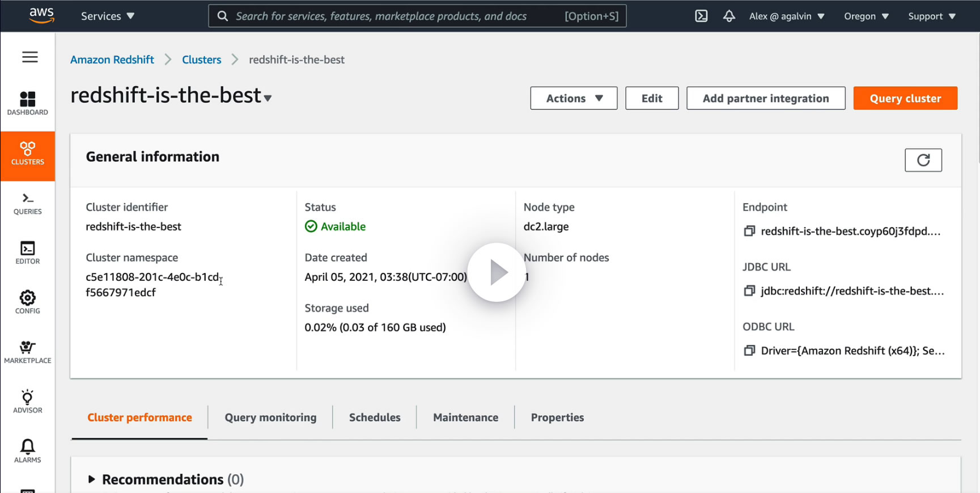Refresh General information panel

(923, 160)
